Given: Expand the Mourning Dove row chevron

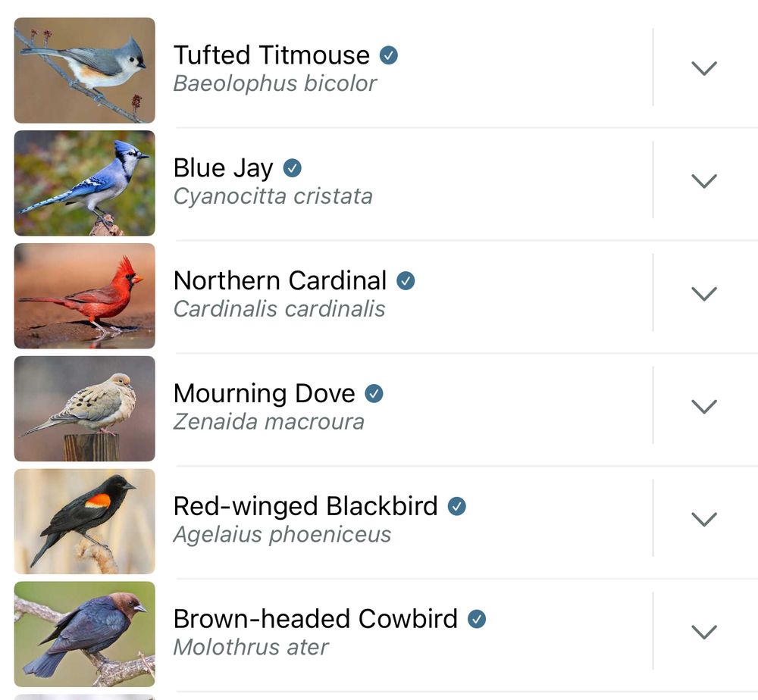Looking at the screenshot, I should [x=704, y=406].
